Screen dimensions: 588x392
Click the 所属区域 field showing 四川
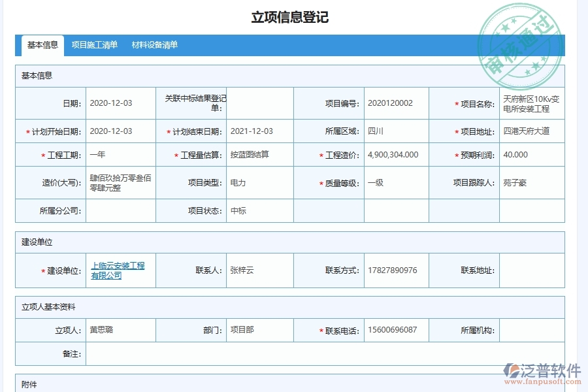click(x=392, y=131)
